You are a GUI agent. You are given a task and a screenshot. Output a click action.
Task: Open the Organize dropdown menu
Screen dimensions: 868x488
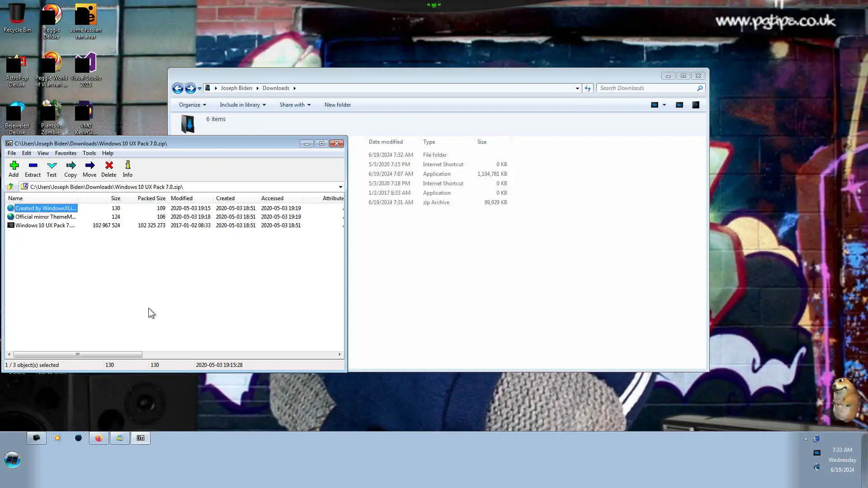[x=192, y=105]
